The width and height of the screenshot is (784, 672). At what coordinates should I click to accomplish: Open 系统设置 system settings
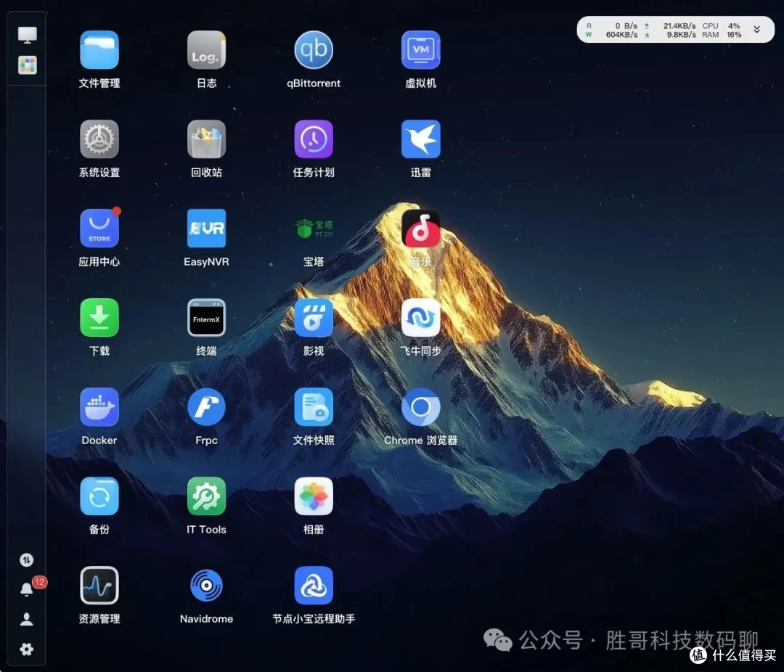click(x=99, y=139)
